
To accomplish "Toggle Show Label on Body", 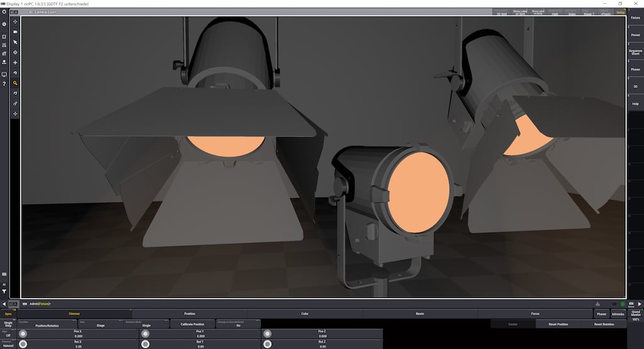I will (538, 12).
